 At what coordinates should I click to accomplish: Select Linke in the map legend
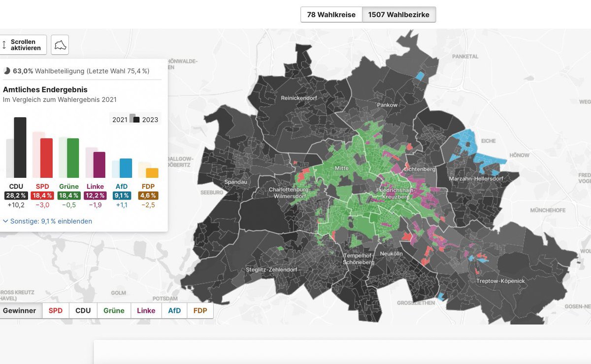point(146,310)
